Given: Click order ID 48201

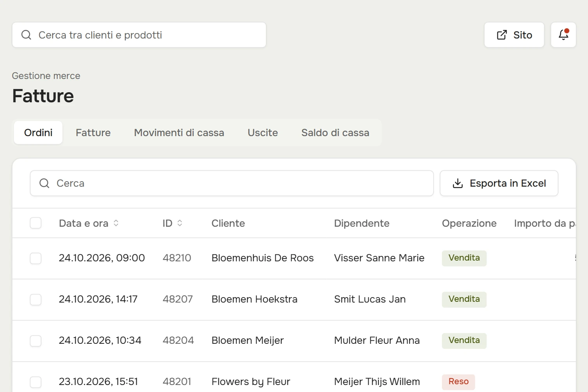Looking at the screenshot, I should point(177,381).
